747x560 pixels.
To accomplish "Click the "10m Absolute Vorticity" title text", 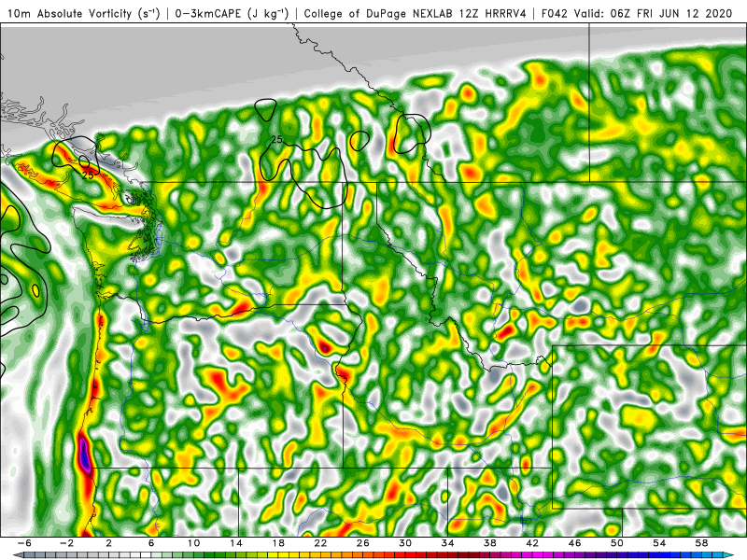I will point(69,13).
